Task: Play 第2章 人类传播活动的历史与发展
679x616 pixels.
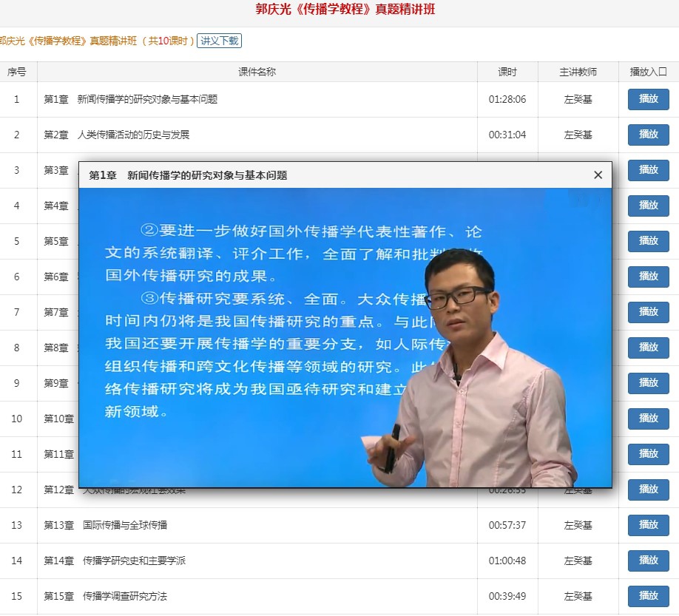Action: 648,135
